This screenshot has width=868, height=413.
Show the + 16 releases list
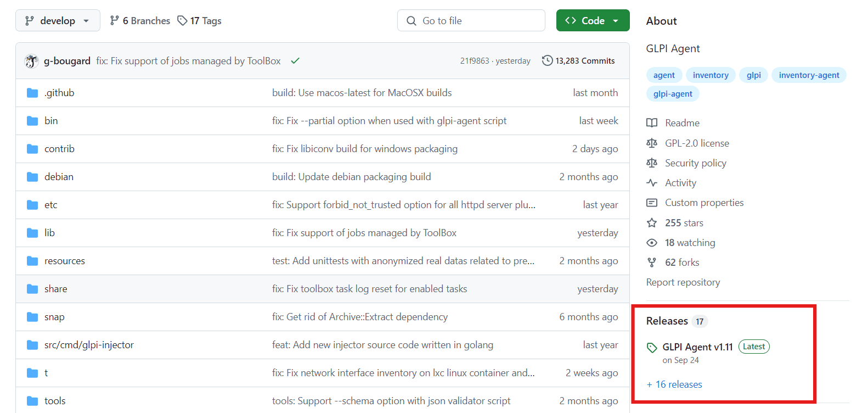674,384
